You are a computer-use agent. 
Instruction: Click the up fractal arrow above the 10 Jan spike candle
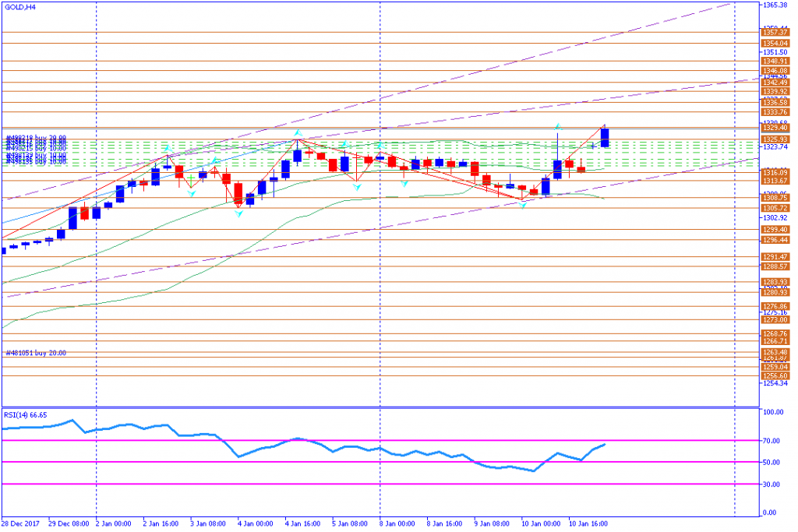558,126
